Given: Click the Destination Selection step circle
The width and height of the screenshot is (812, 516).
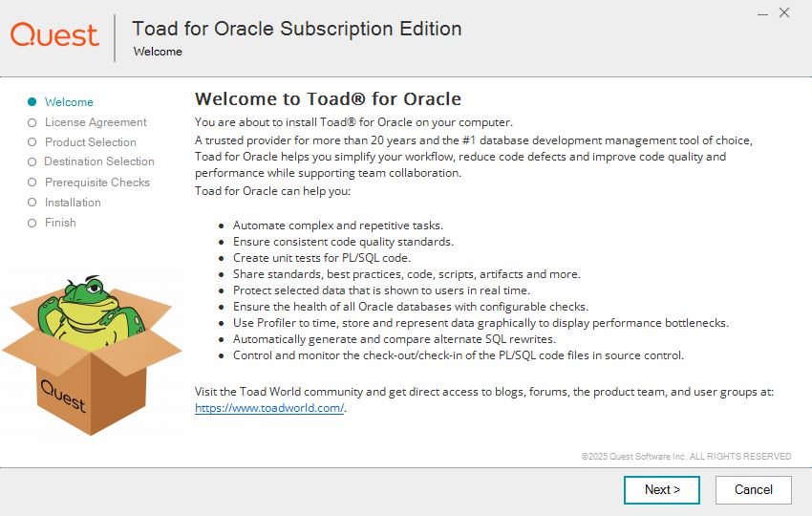Looking at the screenshot, I should click(32, 162).
